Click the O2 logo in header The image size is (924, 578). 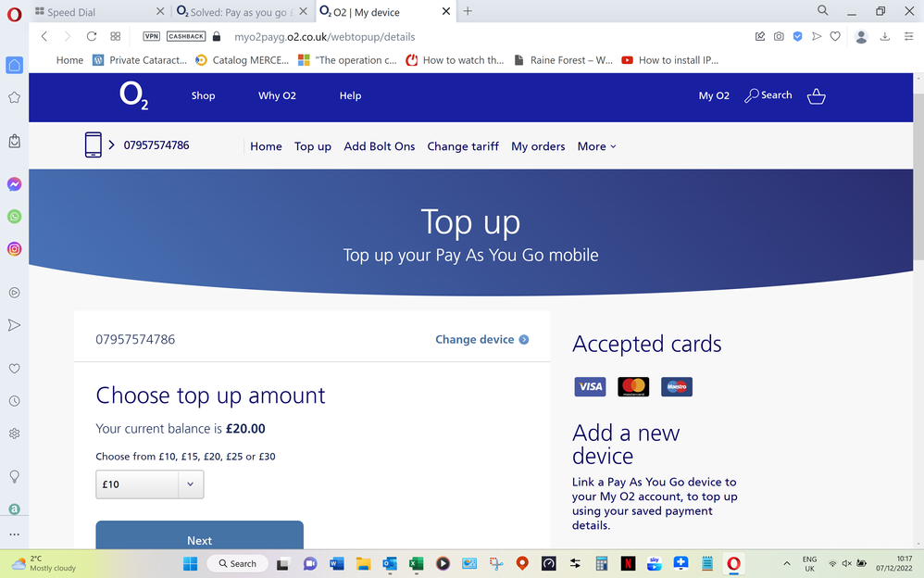133,96
